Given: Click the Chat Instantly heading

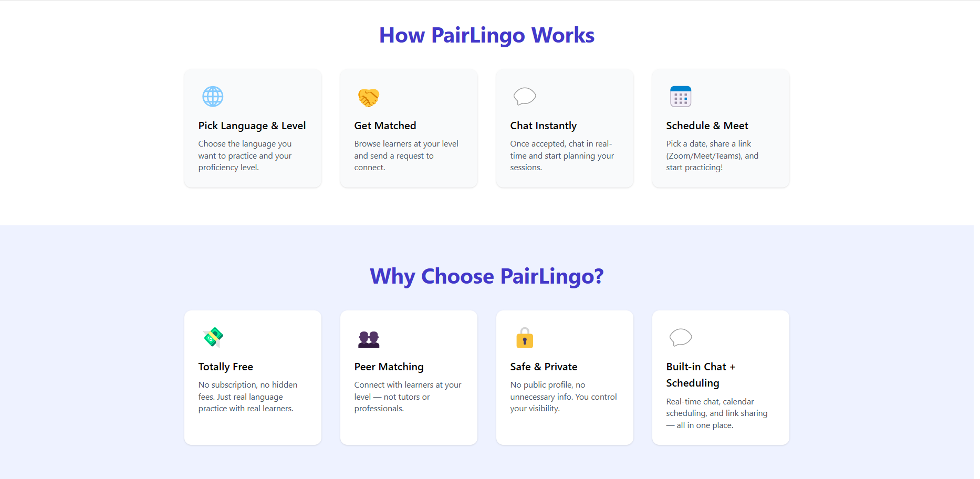Looking at the screenshot, I should coord(544,126).
